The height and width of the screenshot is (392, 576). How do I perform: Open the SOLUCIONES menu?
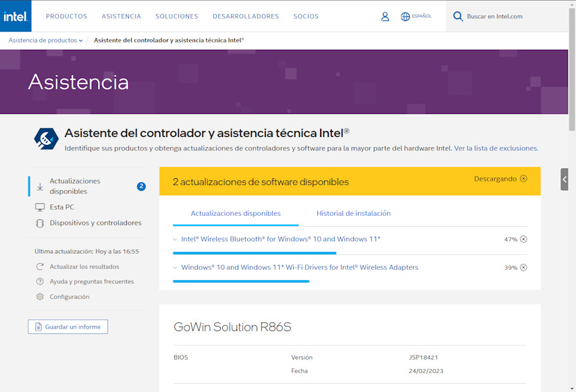[x=177, y=16]
